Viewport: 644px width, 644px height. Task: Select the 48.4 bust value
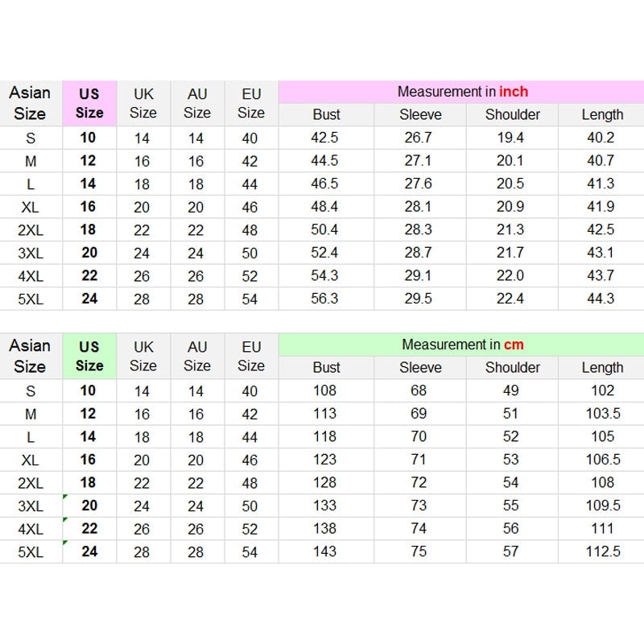point(325,207)
